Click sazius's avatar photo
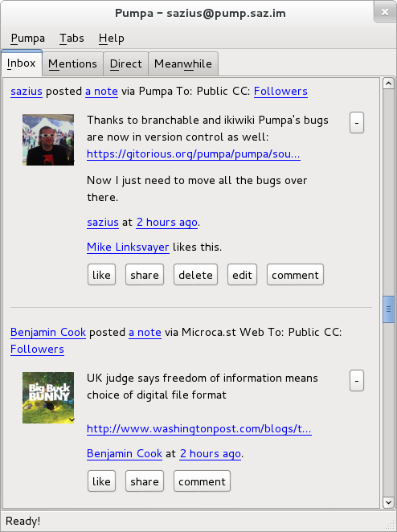This screenshot has width=397, height=532. click(48, 140)
